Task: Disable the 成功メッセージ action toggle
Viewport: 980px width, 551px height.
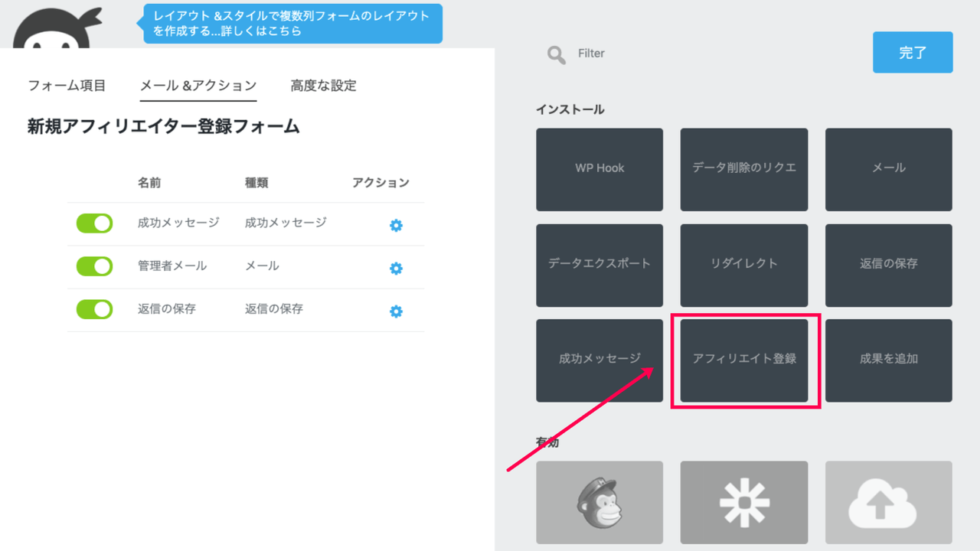Action: [x=94, y=223]
